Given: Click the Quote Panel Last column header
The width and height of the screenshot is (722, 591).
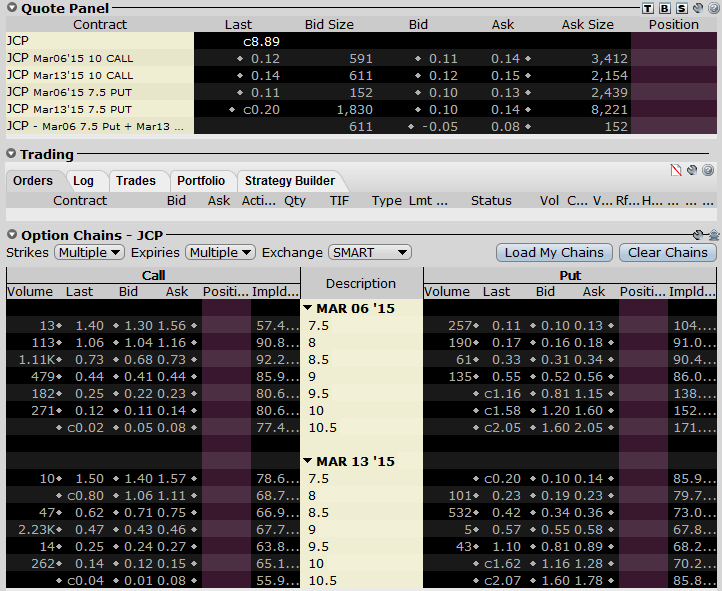Looking at the screenshot, I should (x=238, y=24).
